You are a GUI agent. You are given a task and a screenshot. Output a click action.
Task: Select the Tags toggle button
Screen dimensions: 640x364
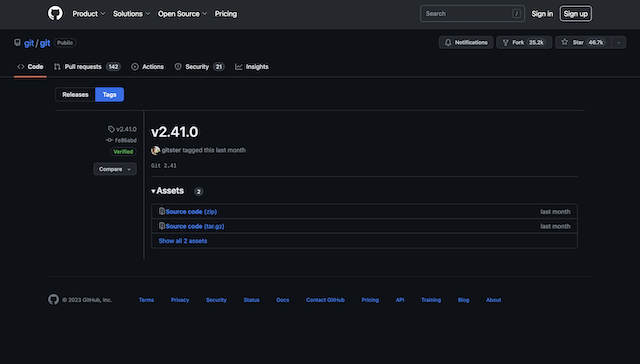click(x=109, y=94)
